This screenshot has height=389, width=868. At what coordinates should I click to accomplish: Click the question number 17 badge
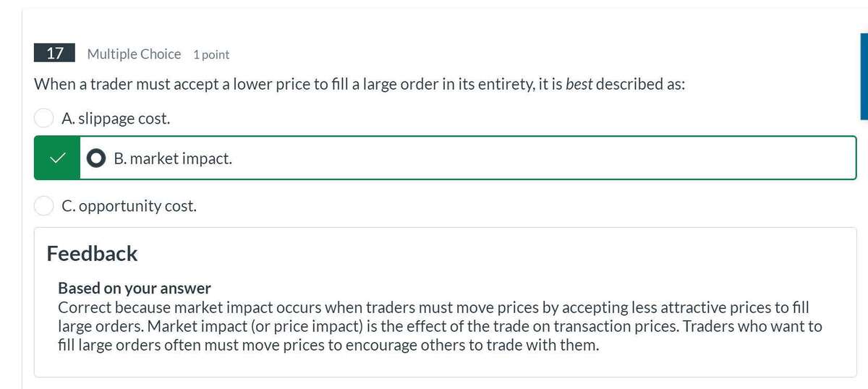[x=55, y=54]
